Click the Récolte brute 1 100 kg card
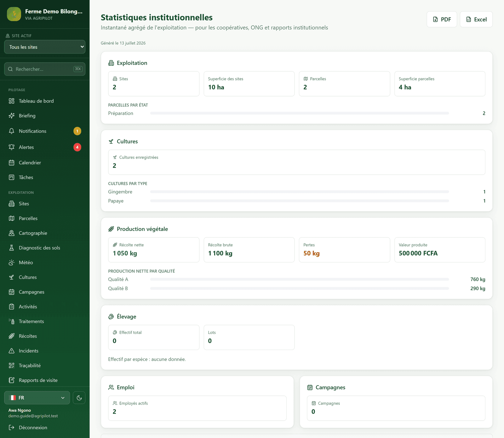Screen dimensions: 504x438 [249, 250]
